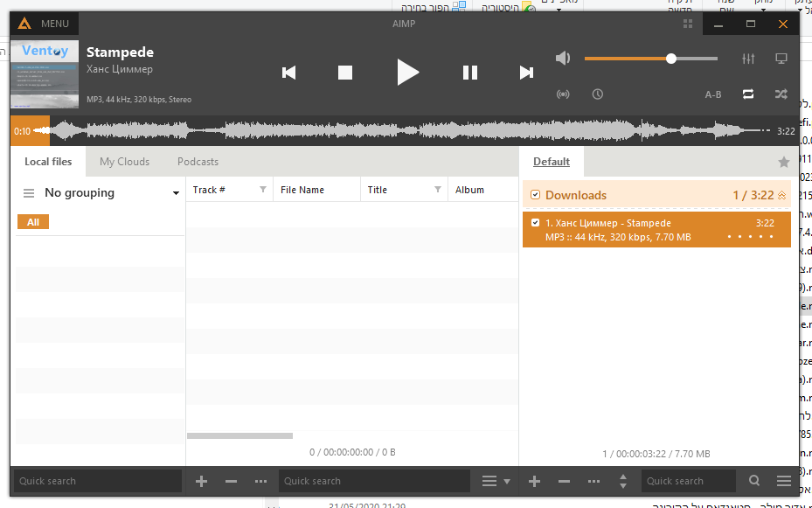Click the elapsed time 0:10

[x=22, y=131]
